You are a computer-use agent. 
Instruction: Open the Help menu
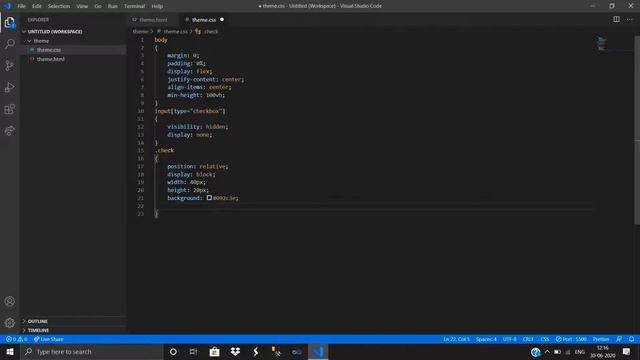click(x=157, y=6)
